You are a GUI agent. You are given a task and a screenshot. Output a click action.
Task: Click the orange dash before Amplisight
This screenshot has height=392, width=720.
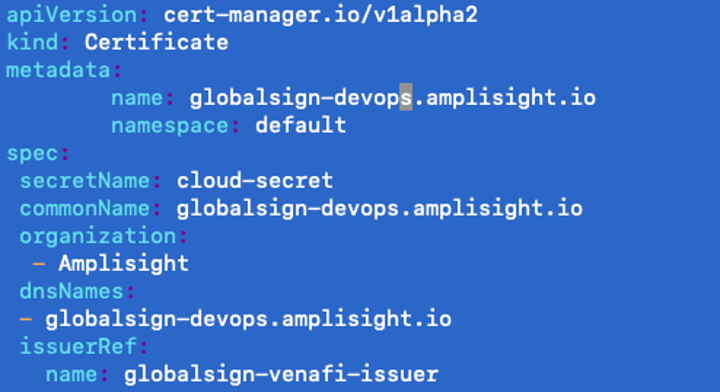(39, 264)
